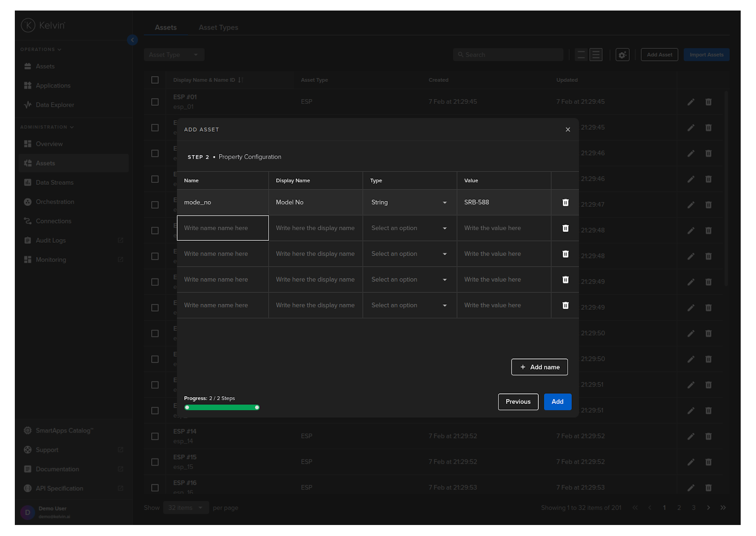
Task: Select the ESP #14 row checkbox
Action: tap(155, 436)
